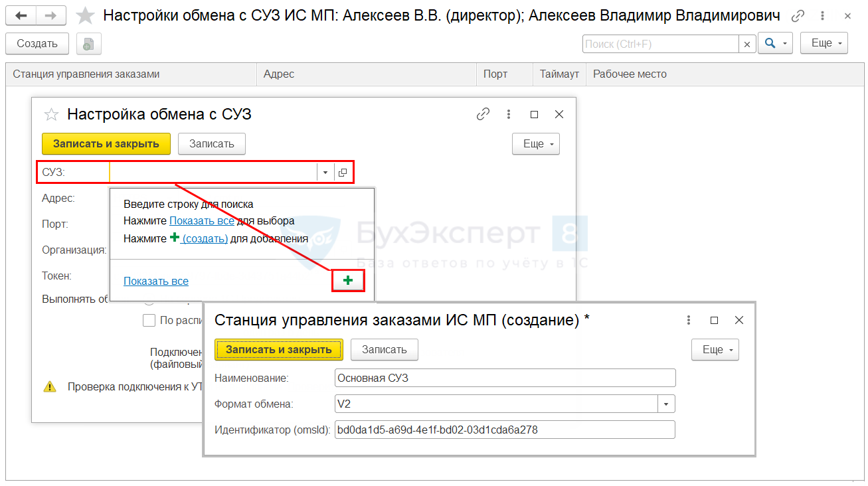Screen dimensions: 868x486
Task: Go forward with the right arrow button
Action: pos(50,15)
